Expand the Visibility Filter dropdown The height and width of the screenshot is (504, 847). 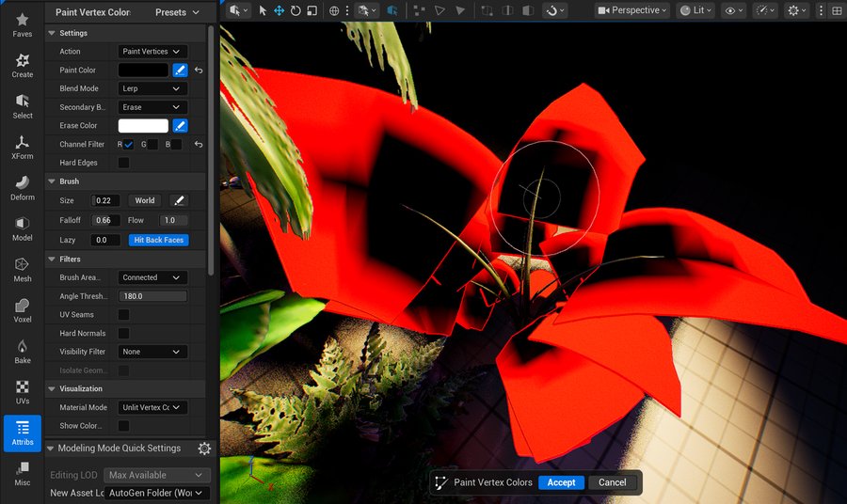point(152,352)
